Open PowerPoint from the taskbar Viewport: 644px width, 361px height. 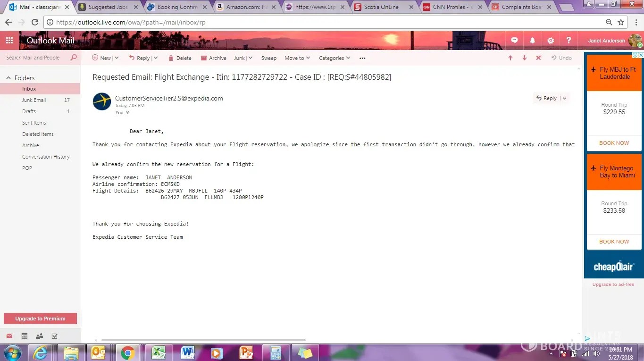246,353
